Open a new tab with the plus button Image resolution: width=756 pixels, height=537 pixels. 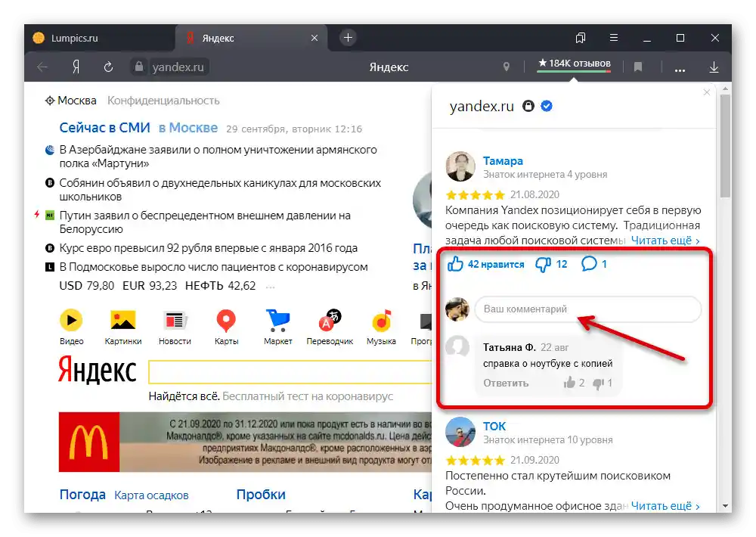coord(348,37)
